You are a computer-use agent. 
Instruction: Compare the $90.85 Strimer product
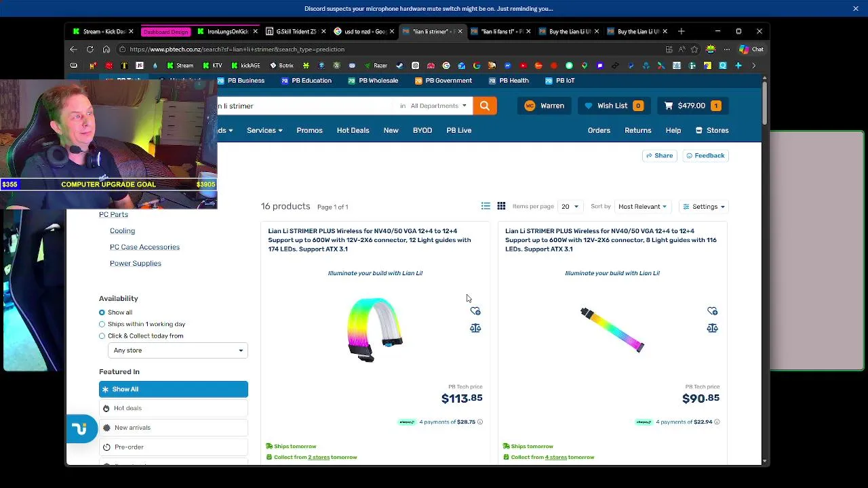(x=712, y=328)
